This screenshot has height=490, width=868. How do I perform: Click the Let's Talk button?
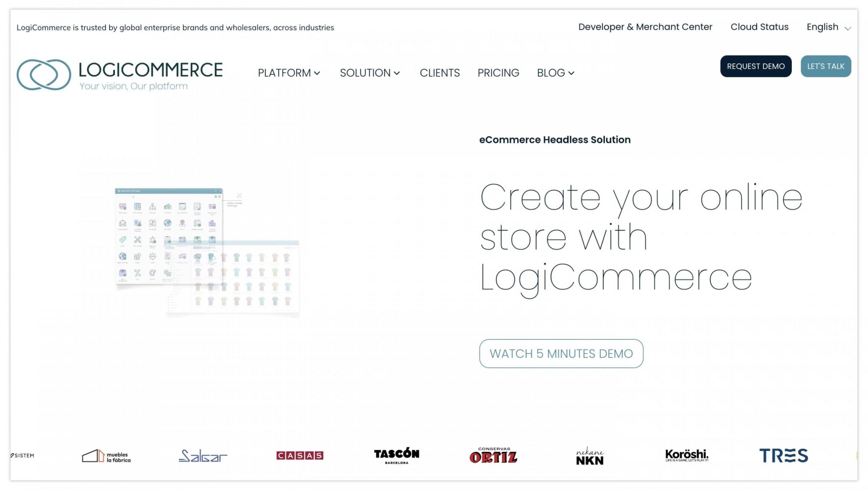(826, 66)
